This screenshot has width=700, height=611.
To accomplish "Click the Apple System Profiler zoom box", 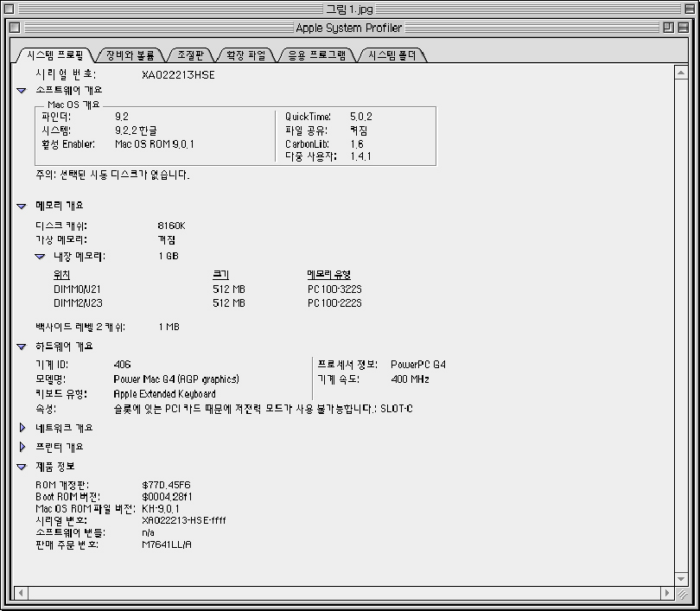I will (x=668, y=28).
